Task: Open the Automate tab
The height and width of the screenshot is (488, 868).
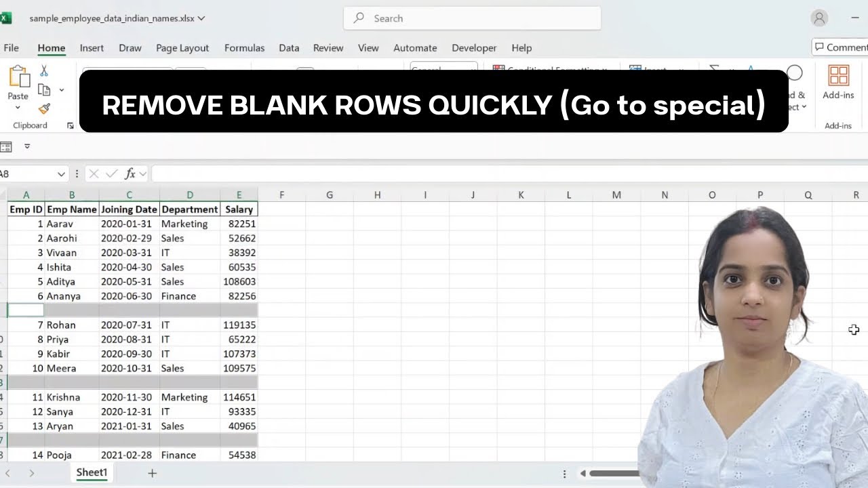Action: click(x=415, y=47)
